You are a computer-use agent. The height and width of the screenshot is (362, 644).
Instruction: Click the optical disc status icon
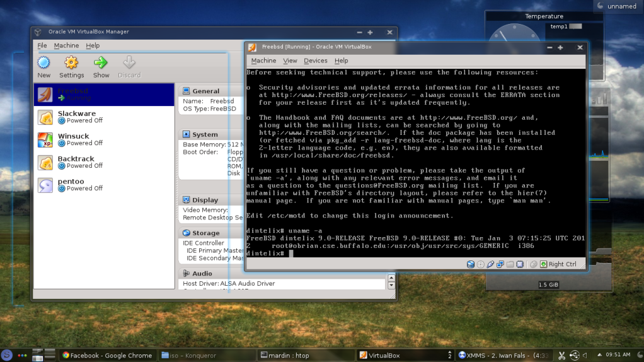(x=481, y=264)
